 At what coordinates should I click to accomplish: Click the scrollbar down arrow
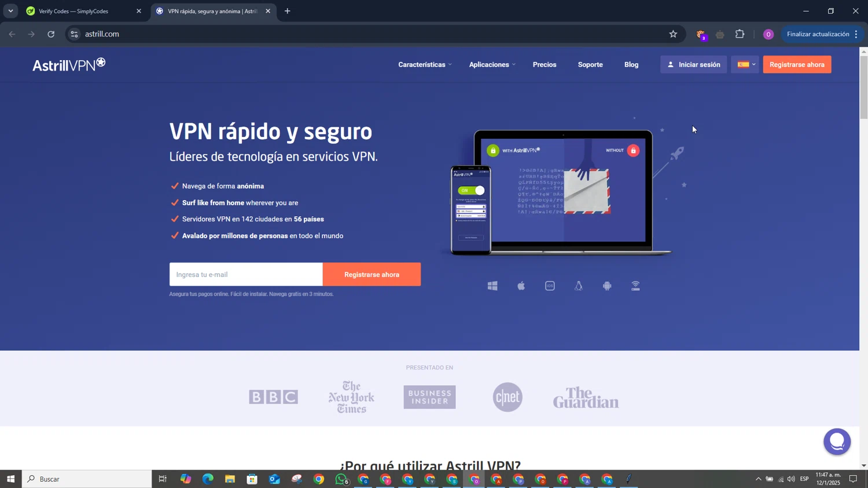pyautogui.click(x=863, y=465)
